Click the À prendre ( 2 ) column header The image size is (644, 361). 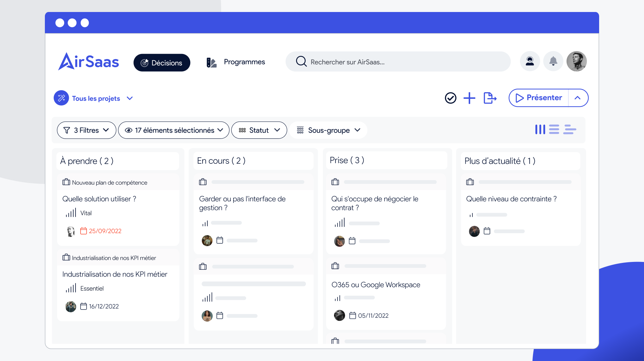tap(118, 161)
